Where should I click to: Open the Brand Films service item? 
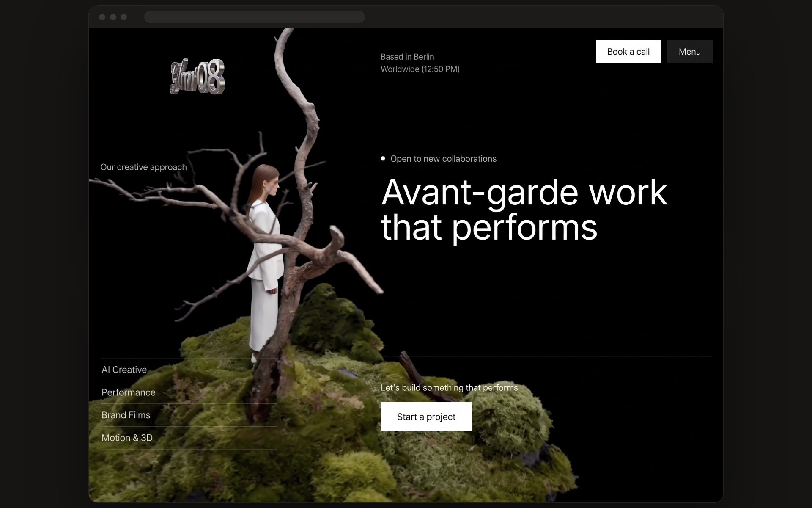point(189,415)
